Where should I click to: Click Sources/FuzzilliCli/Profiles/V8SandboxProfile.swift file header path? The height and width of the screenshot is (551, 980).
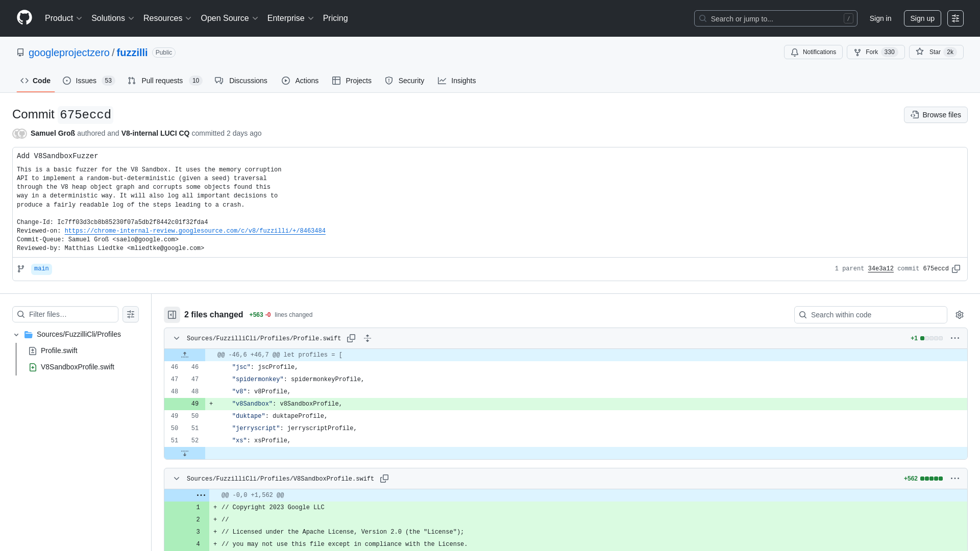pos(280,479)
